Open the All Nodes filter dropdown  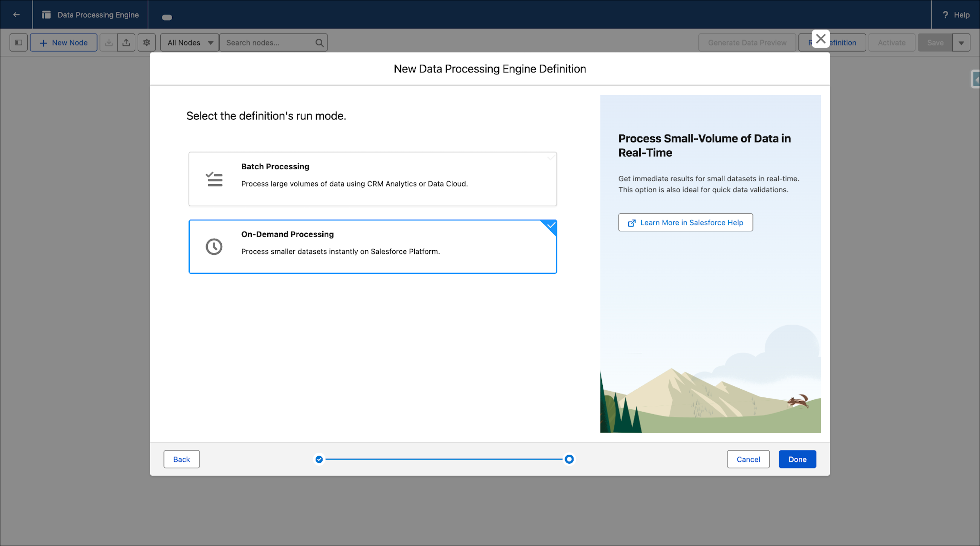click(x=189, y=43)
